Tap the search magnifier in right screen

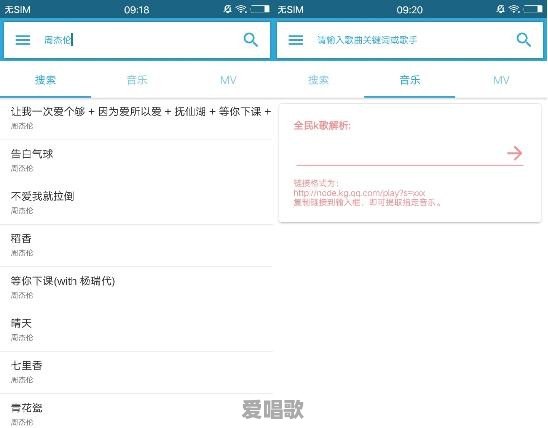pyautogui.click(x=524, y=40)
